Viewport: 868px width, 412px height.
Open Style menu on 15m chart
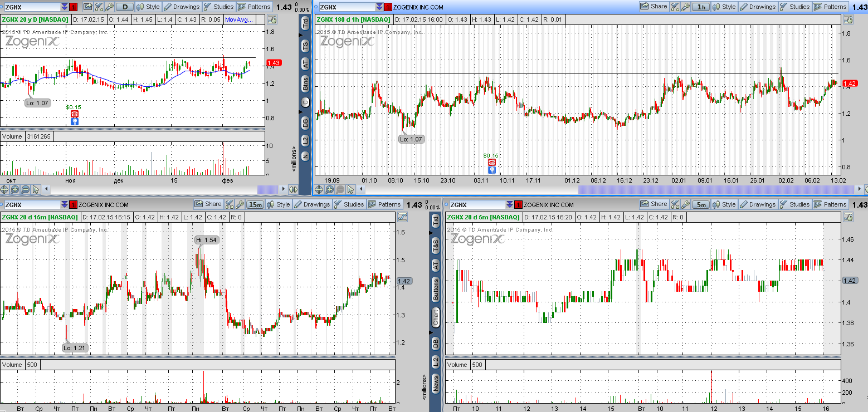point(279,204)
